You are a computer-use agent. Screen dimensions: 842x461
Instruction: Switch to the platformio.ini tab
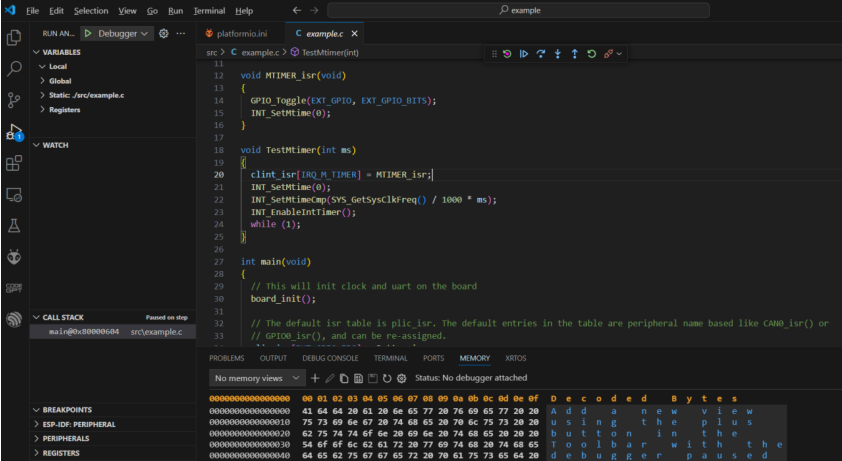241,33
